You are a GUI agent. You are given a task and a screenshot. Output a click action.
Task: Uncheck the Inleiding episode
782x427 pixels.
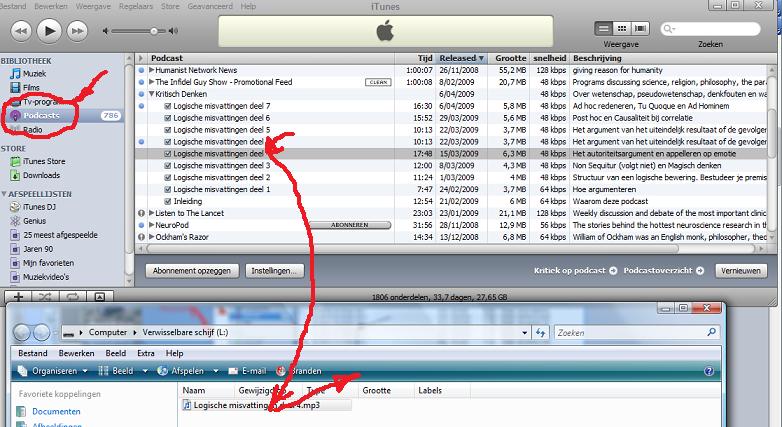pyautogui.click(x=168, y=202)
